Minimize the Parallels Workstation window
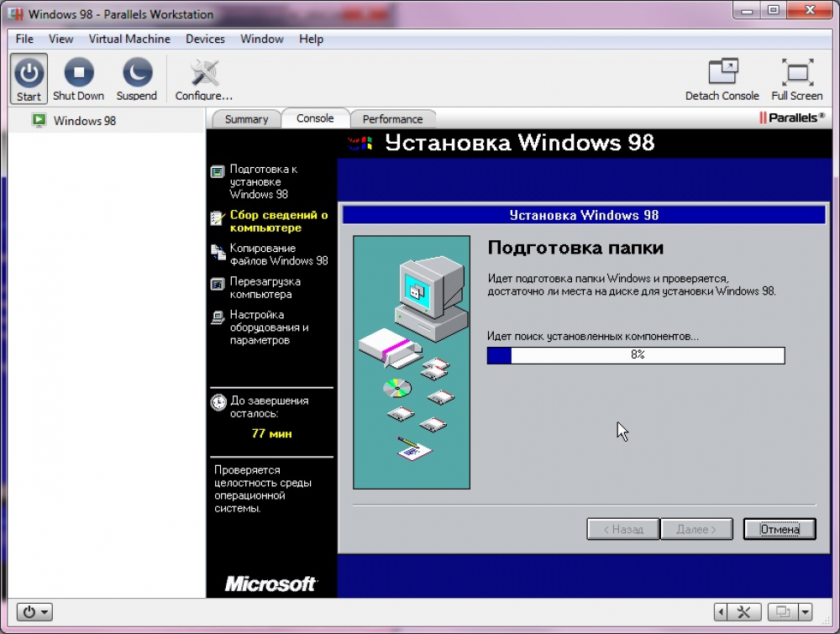Screen dimensions: 840x634 point(748,9)
